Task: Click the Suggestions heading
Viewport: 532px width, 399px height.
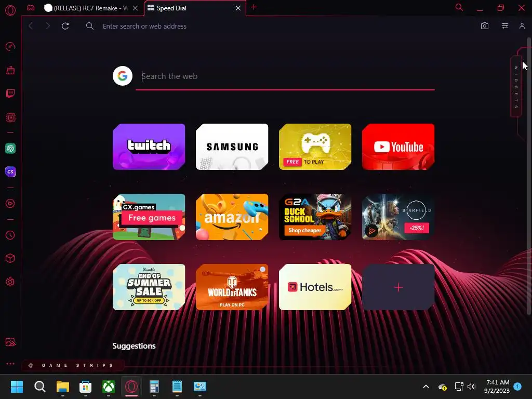Action: click(134, 345)
